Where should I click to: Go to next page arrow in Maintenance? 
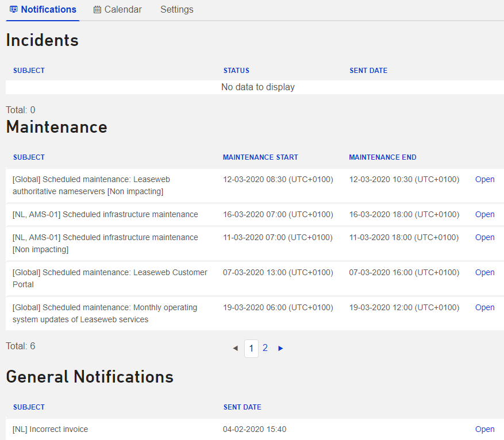(x=280, y=348)
